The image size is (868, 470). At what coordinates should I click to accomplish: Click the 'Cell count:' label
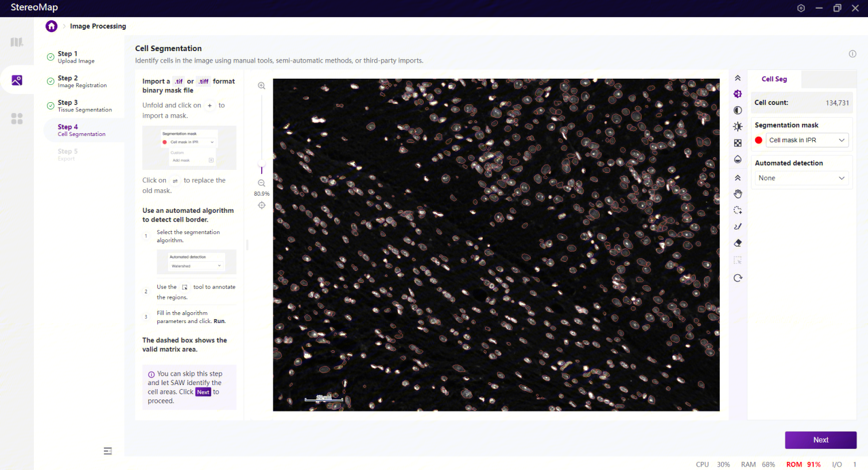coord(771,103)
